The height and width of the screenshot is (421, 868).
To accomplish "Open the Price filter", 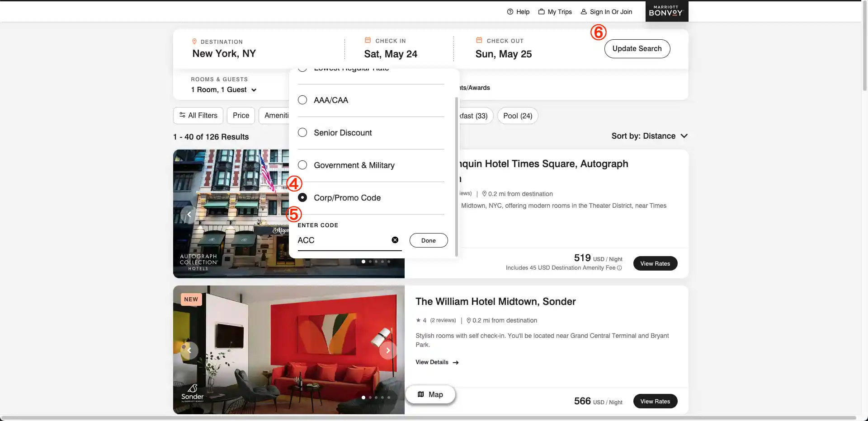I will [x=241, y=116].
